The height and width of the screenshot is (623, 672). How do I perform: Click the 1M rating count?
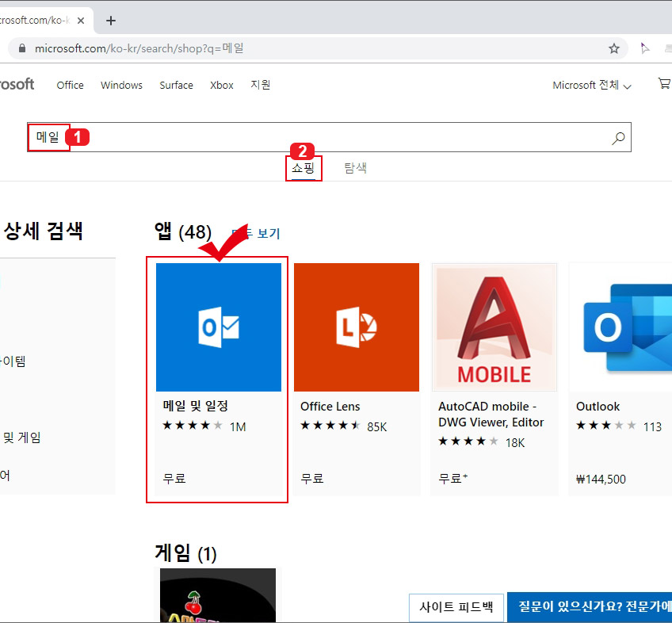pos(238,426)
